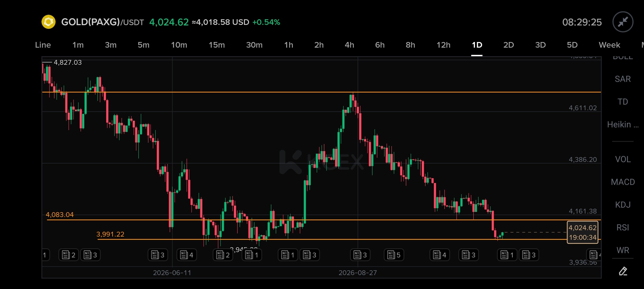Select the 4,083.04 horizontal line label
The height and width of the screenshot is (289, 644).
pos(60,215)
